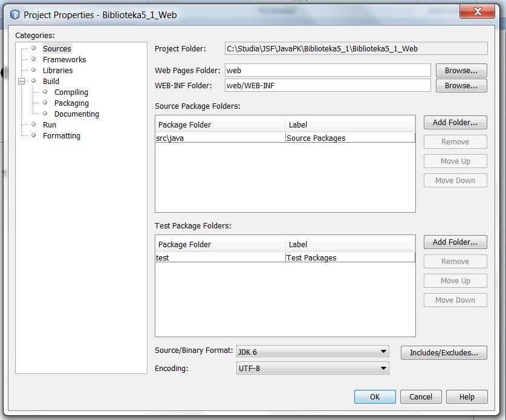Image resolution: width=506 pixels, height=420 pixels.
Task: Open the Formatting category
Action: pos(61,136)
